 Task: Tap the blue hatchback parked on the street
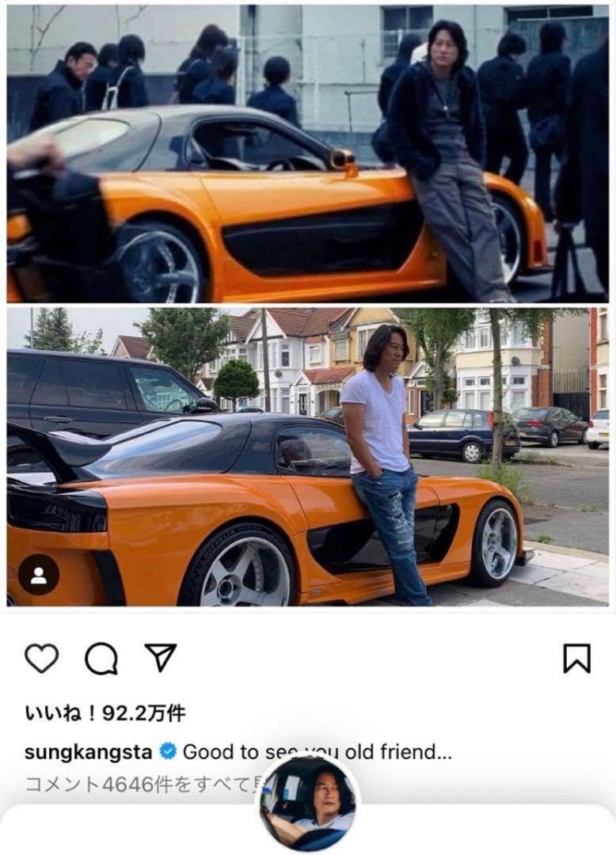(463, 435)
